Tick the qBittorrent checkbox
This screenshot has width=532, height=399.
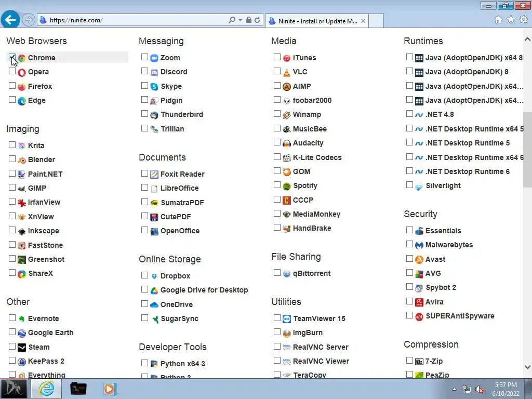tap(277, 272)
